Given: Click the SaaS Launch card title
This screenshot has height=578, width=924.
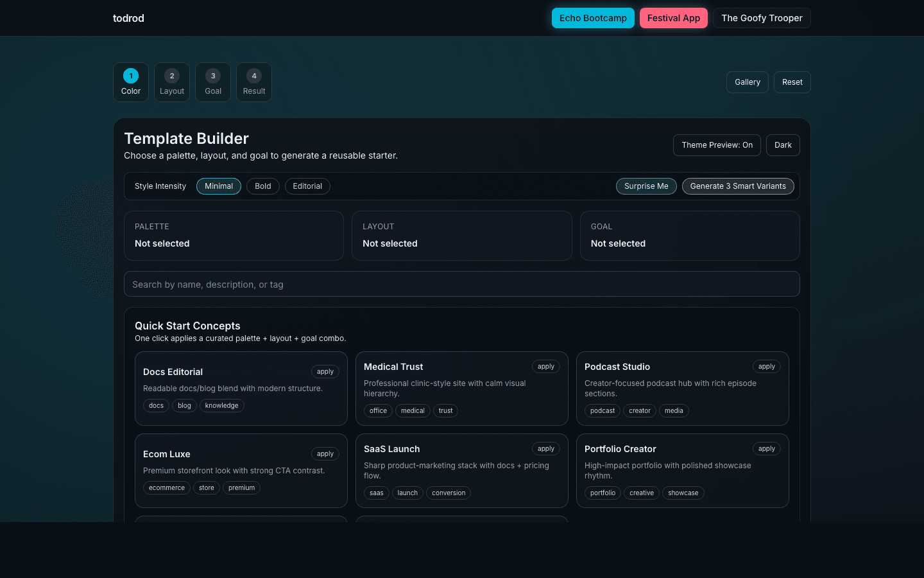Looking at the screenshot, I should (392, 449).
